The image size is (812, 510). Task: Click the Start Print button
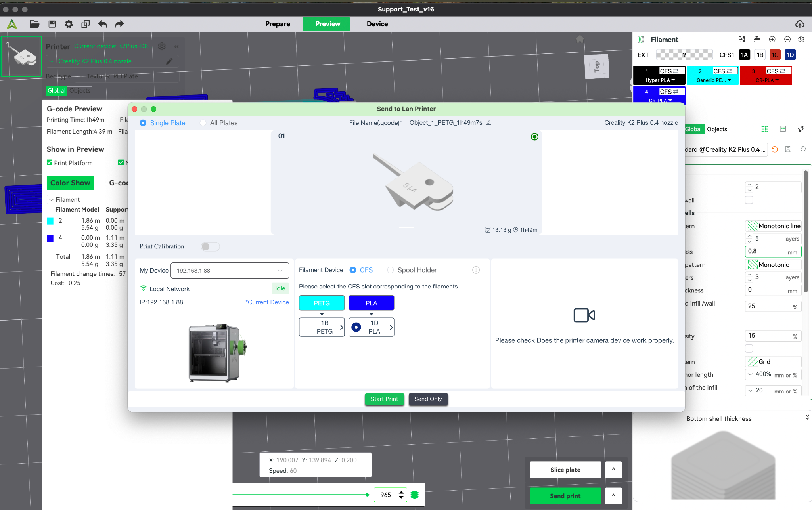pos(384,399)
